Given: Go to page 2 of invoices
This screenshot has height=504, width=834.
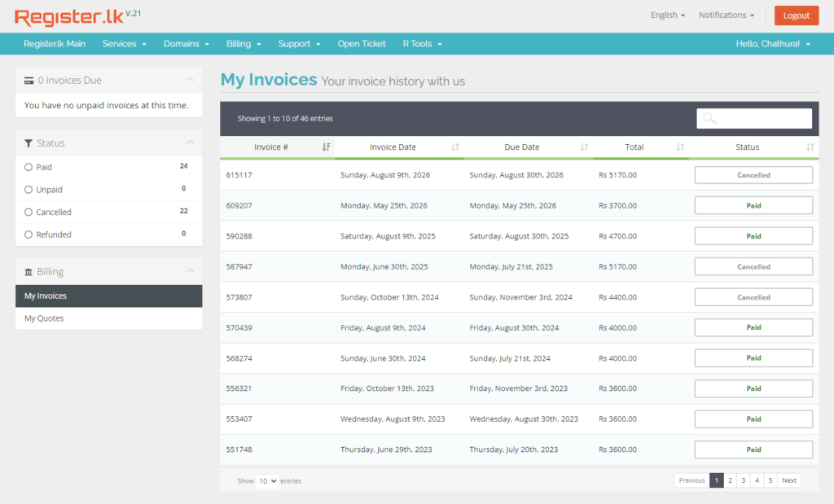Looking at the screenshot, I should coord(730,480).
